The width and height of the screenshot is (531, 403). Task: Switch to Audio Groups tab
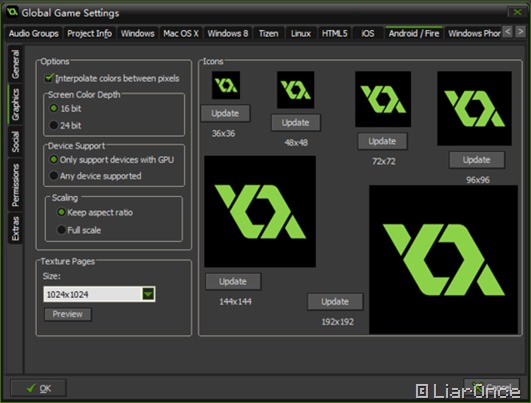pos(34,33)
